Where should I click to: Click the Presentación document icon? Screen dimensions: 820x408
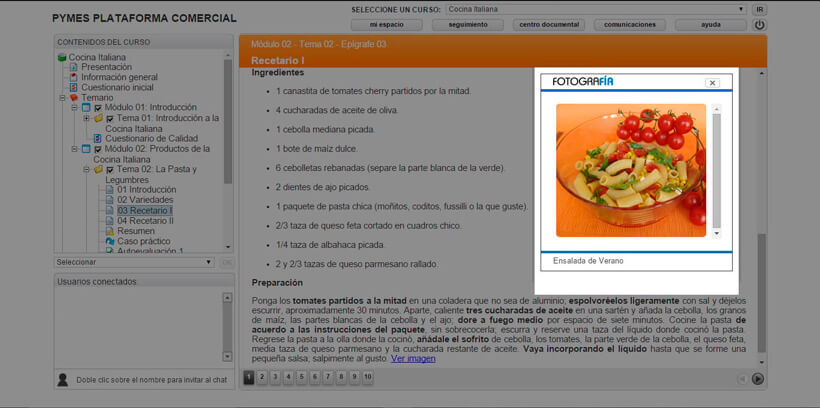74,67
